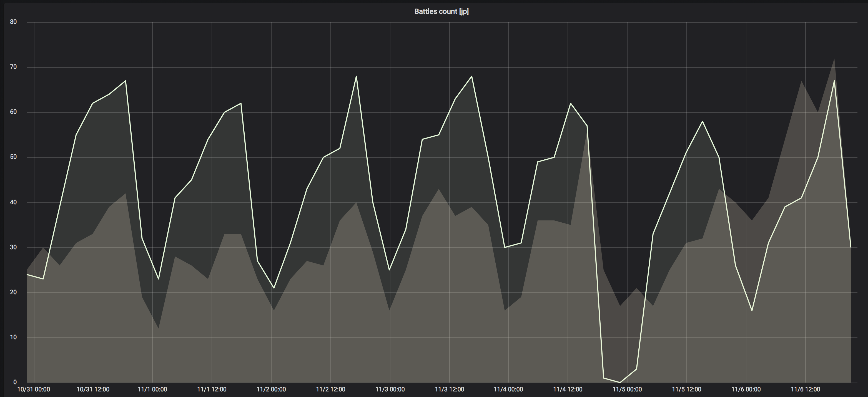
Task: Click the '11/3 00:00' time label
Action: click(390, 390)
